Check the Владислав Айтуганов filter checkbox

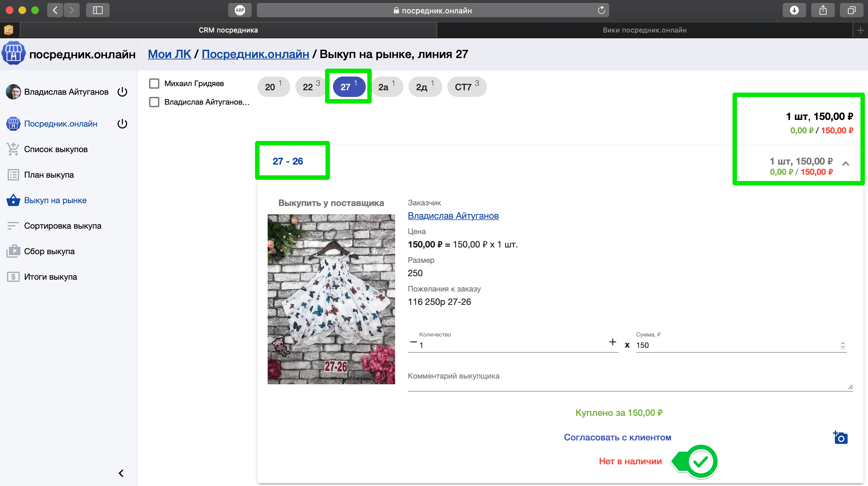point(154,102)
